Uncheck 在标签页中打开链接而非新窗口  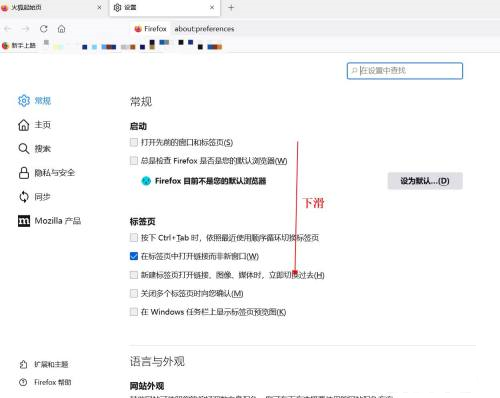(x=134, y=256)
